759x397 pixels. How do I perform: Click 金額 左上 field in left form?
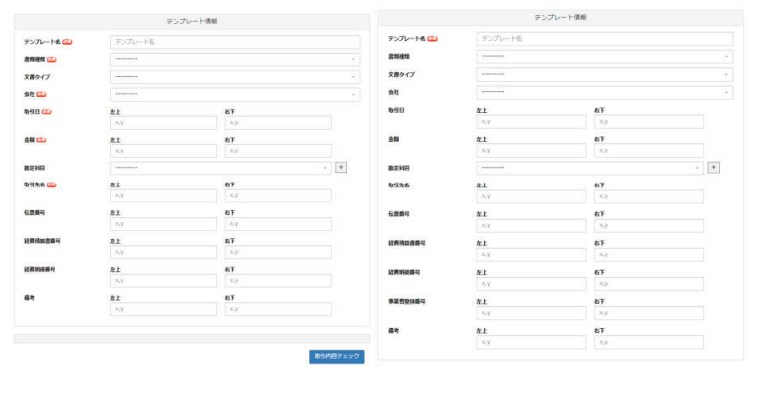click(x=164, y=151)
